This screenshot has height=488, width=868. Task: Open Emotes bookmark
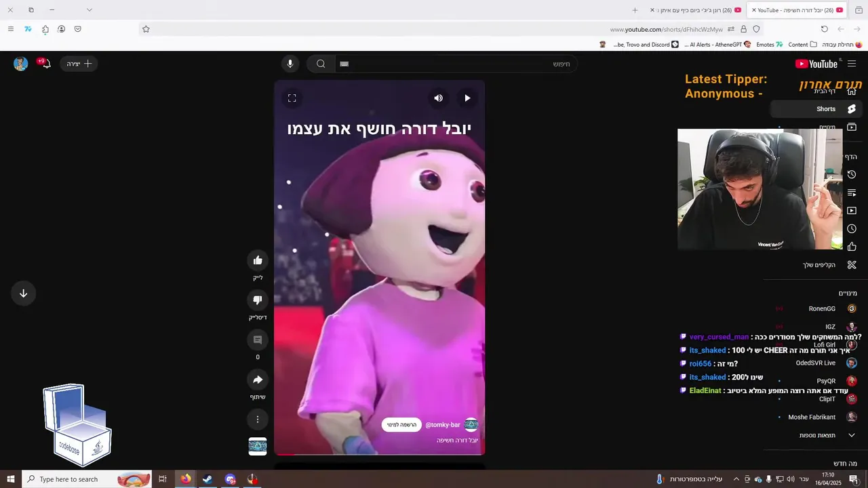(x=769, y=45)
